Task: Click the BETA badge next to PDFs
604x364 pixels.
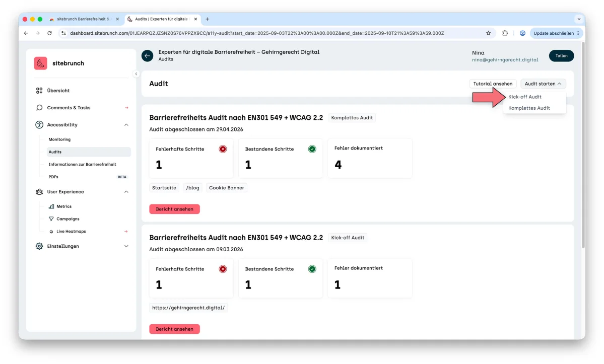Action: click(122, 177)
